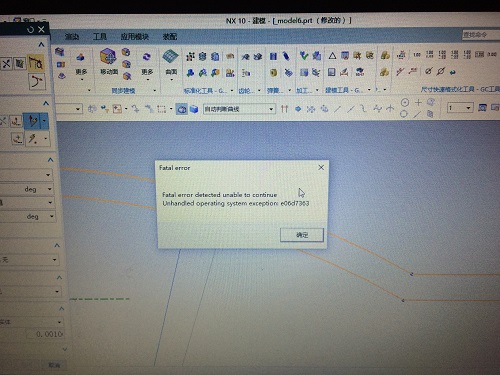Expand the 同步建模 group 更多 dropdown
This screenshot has height=375, width=500.
(x=147, y=74)
